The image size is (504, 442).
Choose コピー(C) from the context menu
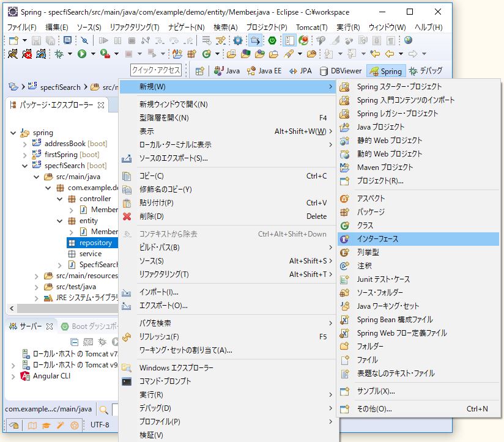tap(228, 176)
